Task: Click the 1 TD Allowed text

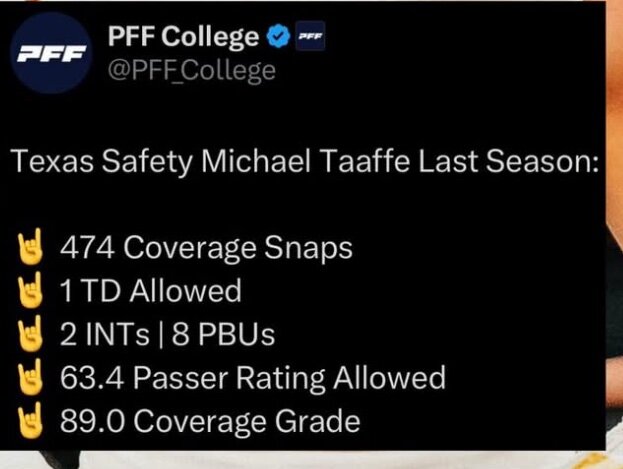Action: (x=151, y=291)
